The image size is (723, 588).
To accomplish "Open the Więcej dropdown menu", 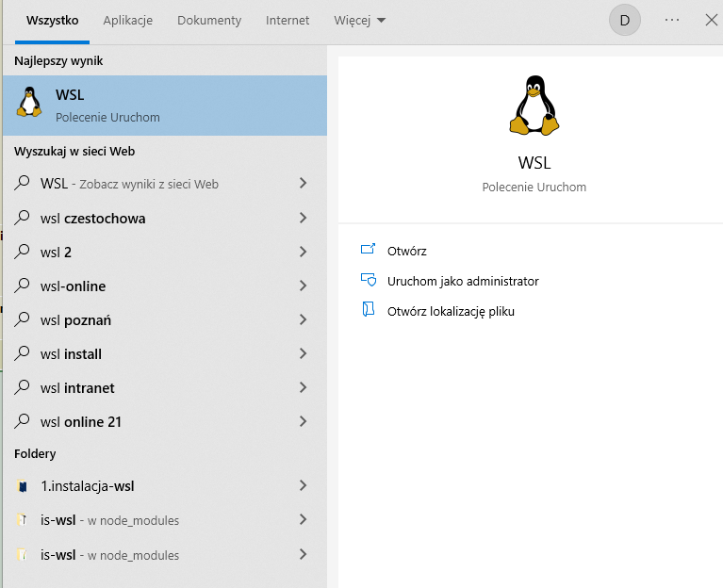I will 360,21.
